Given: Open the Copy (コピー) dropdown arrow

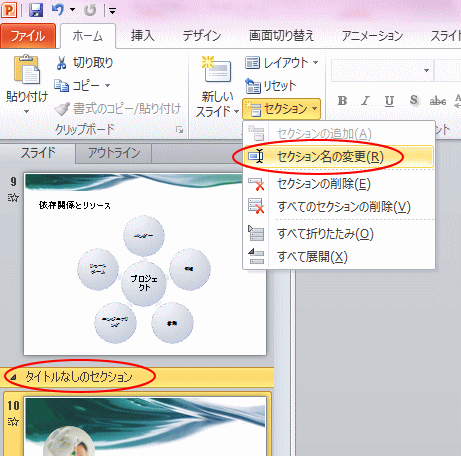Looking at the screenshot, I should click(107, 86).
